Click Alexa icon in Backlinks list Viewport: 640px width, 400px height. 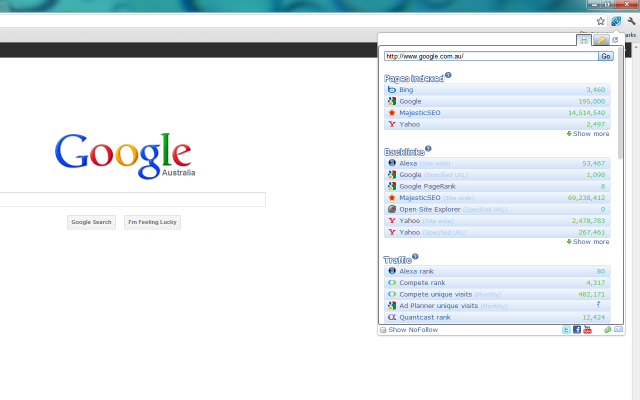392,163
